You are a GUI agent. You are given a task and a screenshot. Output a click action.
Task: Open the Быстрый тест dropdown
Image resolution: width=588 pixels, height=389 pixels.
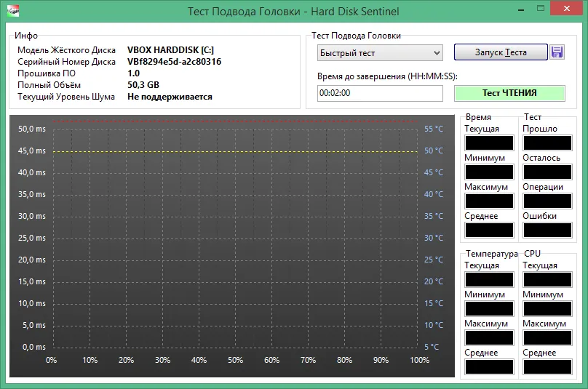click(380, 53)
